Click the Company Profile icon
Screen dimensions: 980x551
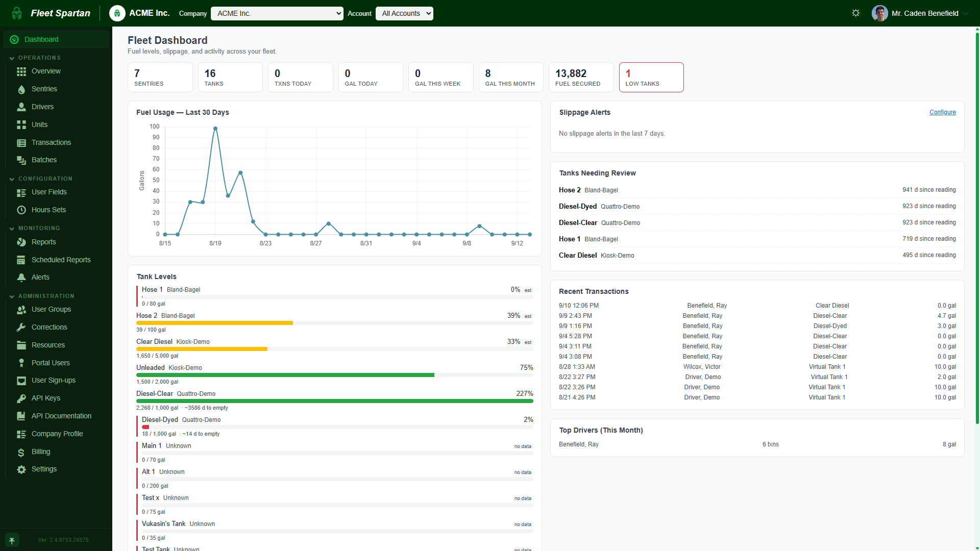[x=21, y=434]
